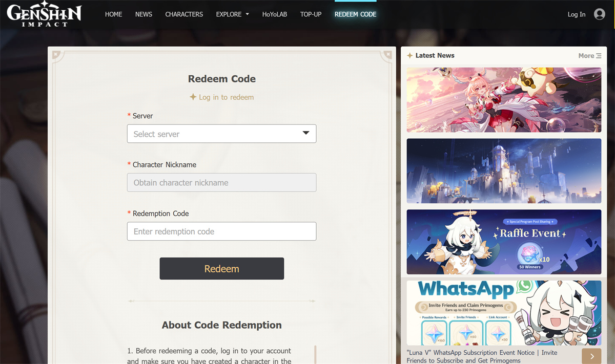This screenshot has height=364, width=615.
Task: Open the user profile avatar icon
Action: click(599, 14)
